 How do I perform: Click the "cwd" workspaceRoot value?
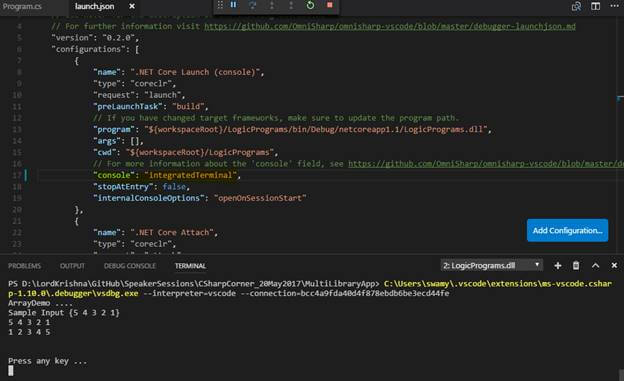point(200,152)
